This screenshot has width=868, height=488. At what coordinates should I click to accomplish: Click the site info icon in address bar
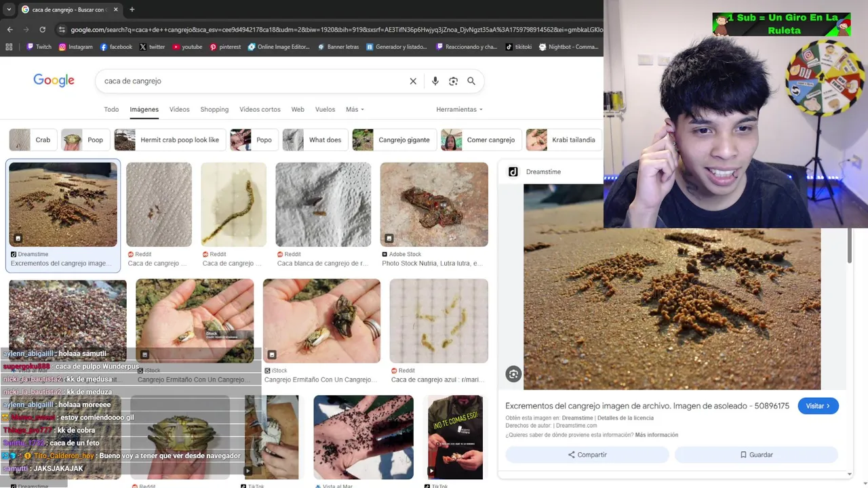pyautogui.click(x=62, y=30)
